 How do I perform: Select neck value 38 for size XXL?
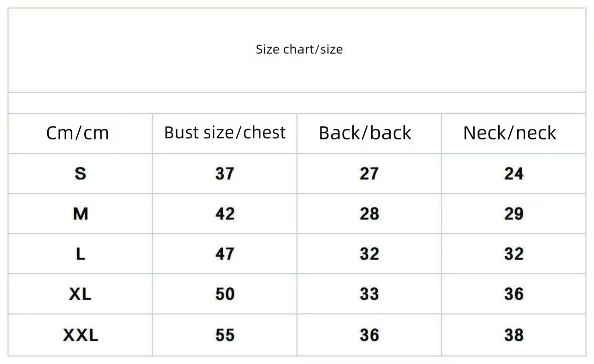click(514, 335)
